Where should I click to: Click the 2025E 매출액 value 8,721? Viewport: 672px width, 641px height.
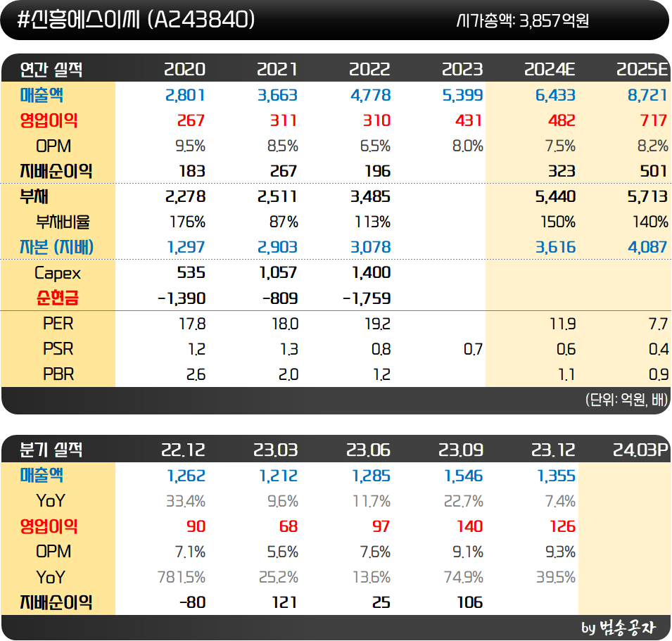tap(647, 95)
